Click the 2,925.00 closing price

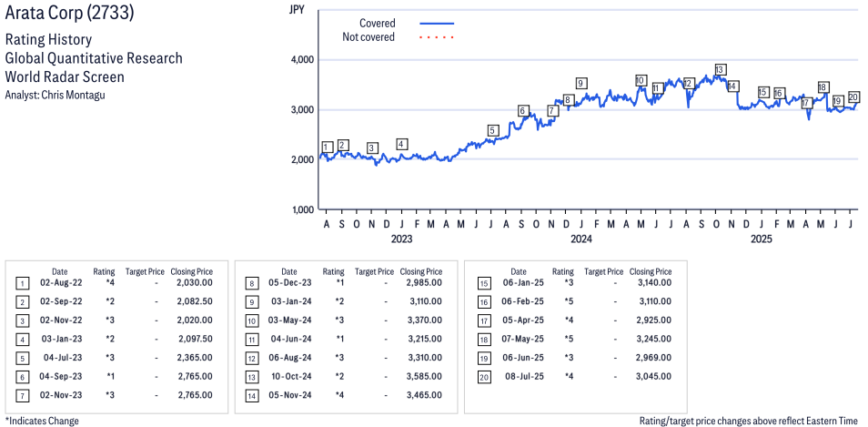click(x=654, y=320)
